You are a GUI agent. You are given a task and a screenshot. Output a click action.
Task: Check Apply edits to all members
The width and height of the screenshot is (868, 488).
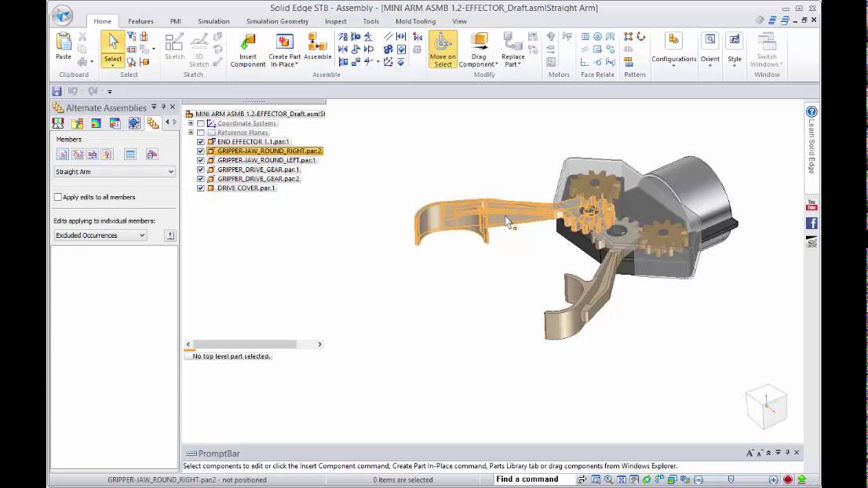pos(57,197)
